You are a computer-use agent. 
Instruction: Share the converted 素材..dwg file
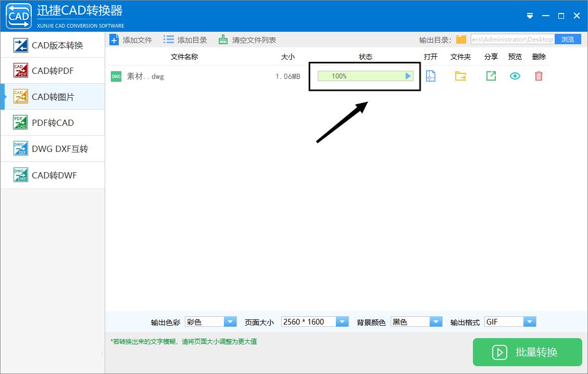(490, 76)
